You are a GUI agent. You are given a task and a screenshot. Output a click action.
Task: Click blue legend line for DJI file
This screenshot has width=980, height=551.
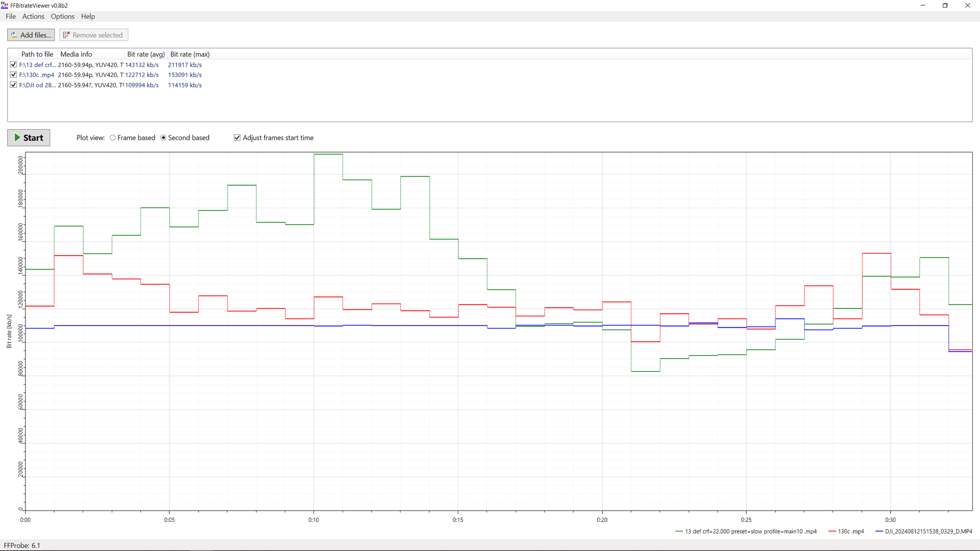(879, 532)
